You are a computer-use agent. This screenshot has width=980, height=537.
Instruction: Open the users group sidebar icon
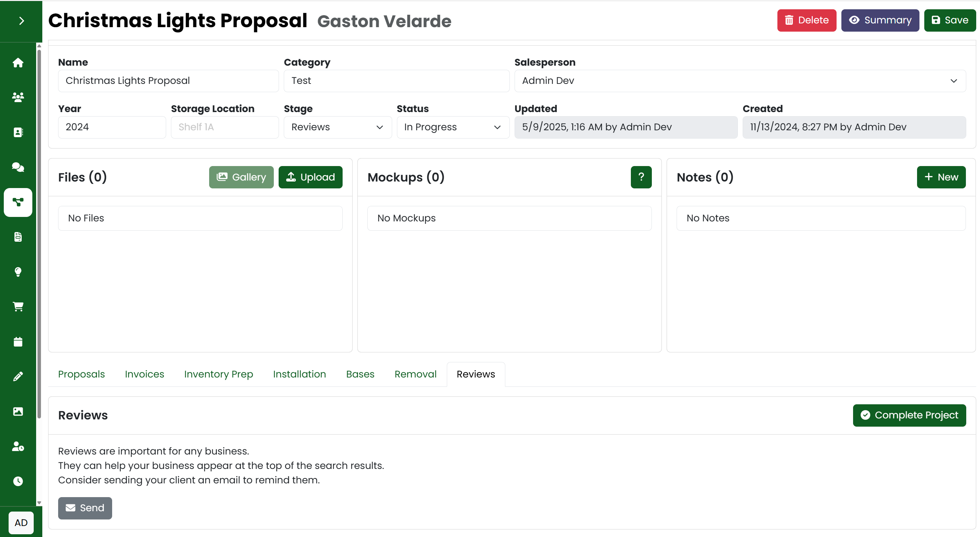[18, 97]
